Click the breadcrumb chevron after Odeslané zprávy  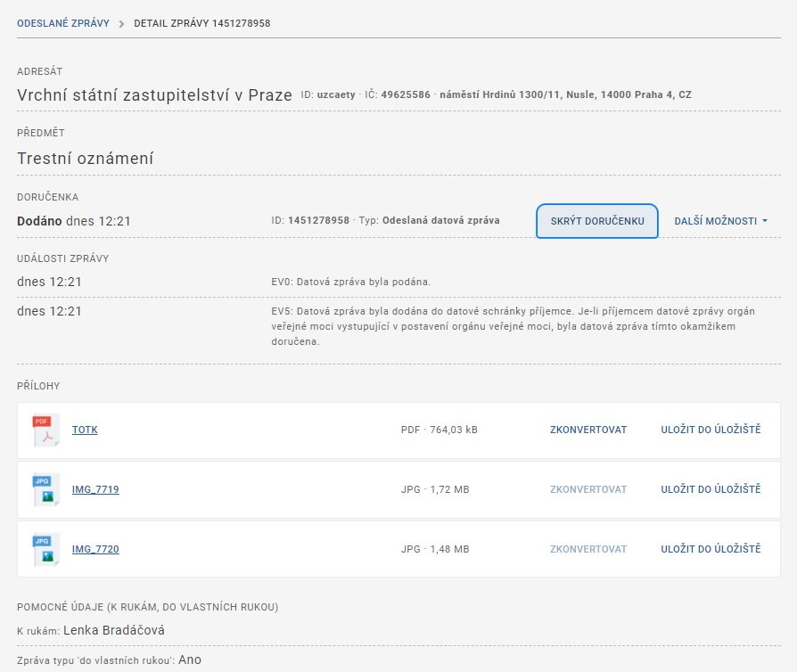pyautogui.click(x=121, y=23)
